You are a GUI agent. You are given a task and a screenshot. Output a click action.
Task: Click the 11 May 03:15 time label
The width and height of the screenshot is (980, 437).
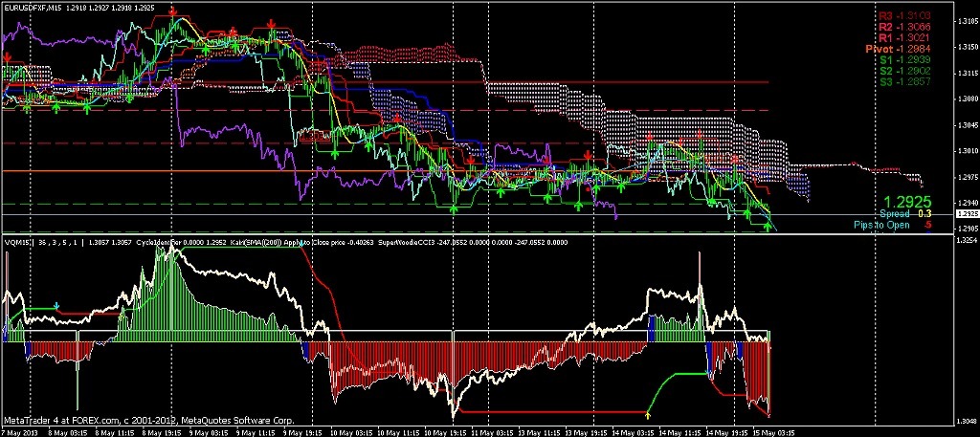pos(492,432)
